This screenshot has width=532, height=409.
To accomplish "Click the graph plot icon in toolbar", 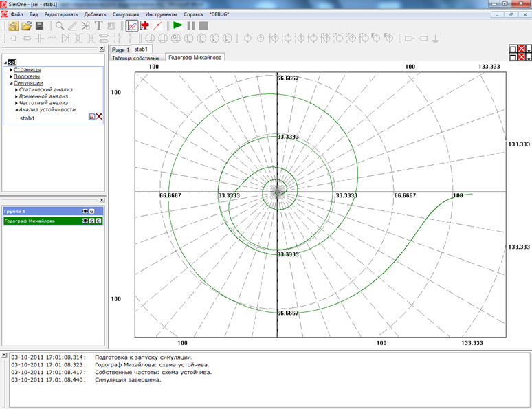I will (132, 26).
